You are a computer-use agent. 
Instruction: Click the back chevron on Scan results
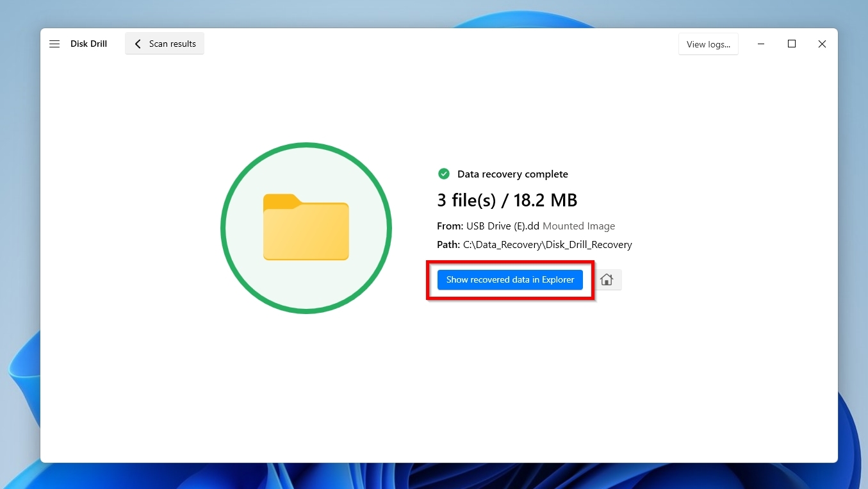(x=138, y=43)
